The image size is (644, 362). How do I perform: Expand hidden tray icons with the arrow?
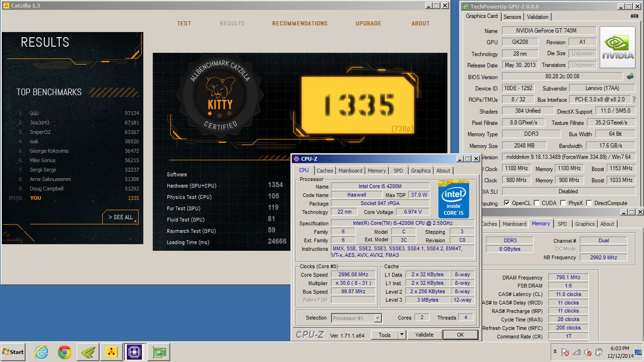pyautogui.click(x=555, y=352)
